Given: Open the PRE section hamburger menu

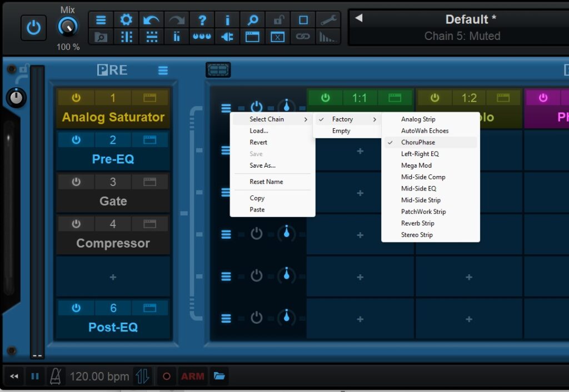Looking at the screenshot, I should click(163, 71).
